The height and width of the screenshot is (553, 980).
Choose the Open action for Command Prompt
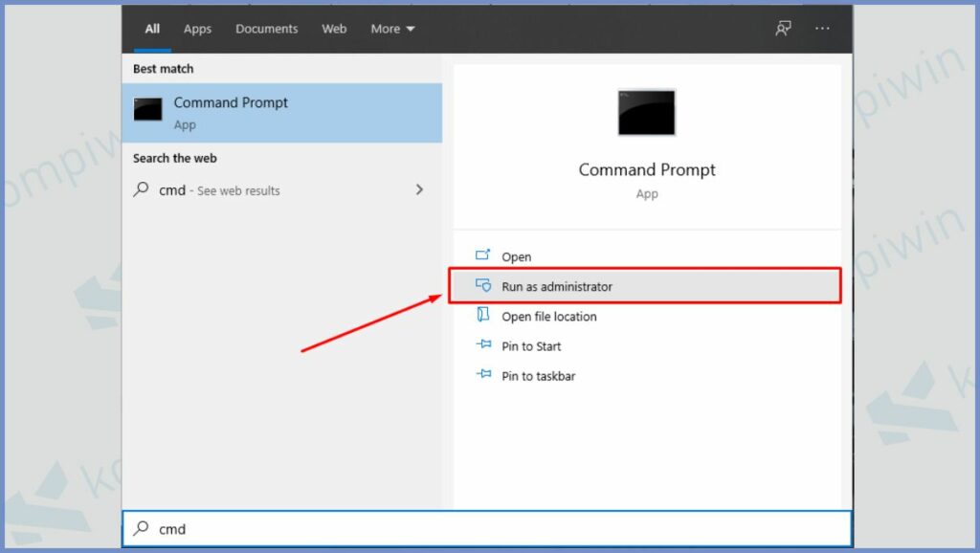(x=517, y=256)
